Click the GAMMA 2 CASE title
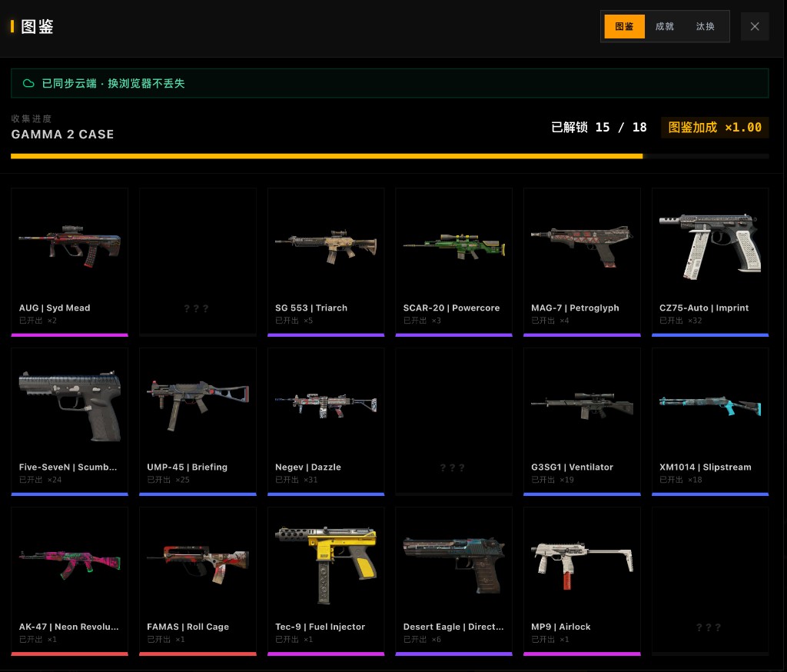The width and height of the screenshot is (787, 672). pos(62,135)
